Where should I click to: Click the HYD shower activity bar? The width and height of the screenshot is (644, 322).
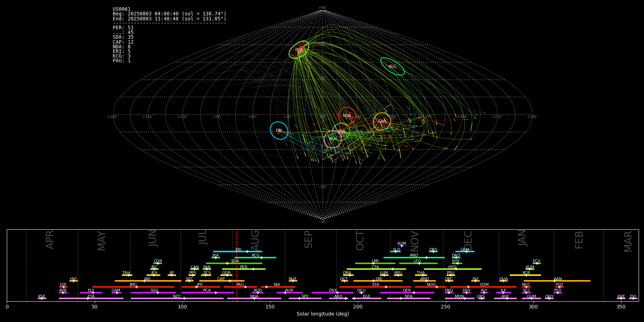click(453, 269)
